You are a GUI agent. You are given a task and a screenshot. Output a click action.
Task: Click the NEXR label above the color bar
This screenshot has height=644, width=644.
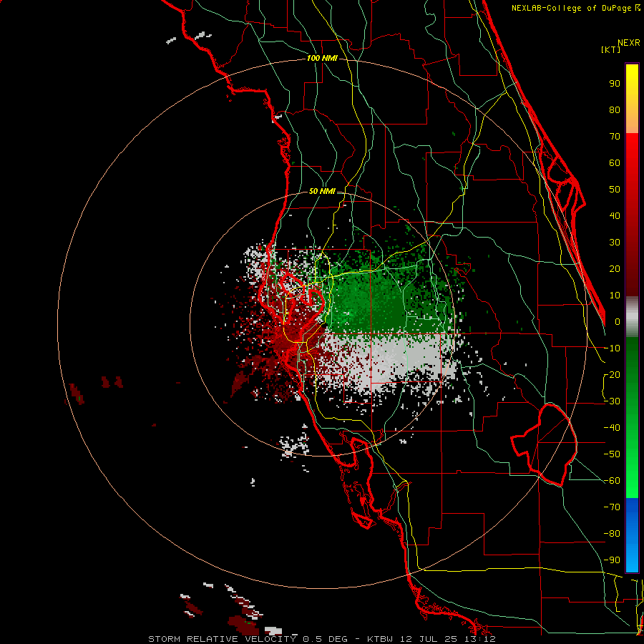pyautogui.click(x=629, y=43)
